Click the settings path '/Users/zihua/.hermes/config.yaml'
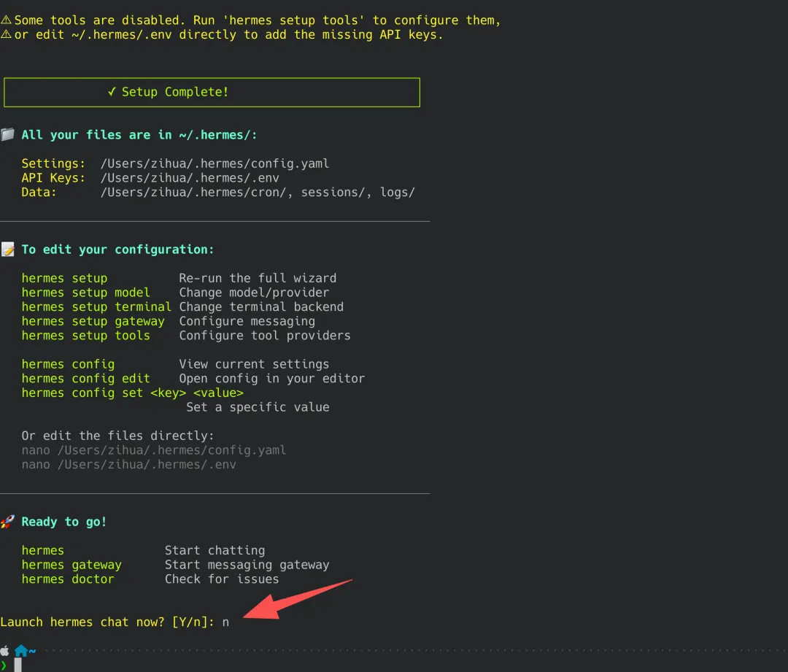788x672 pixels. 215,163
